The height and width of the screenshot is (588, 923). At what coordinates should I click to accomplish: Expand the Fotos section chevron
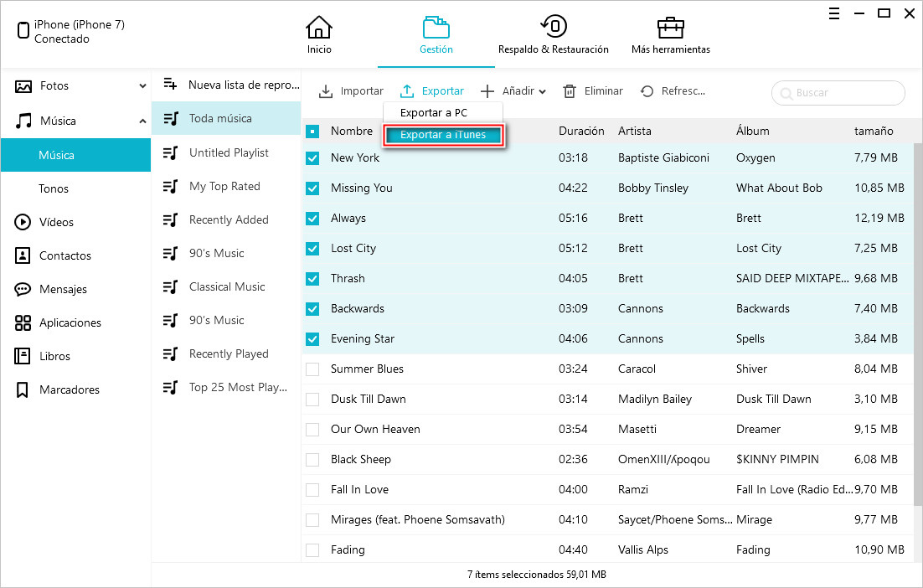(142, 86)
